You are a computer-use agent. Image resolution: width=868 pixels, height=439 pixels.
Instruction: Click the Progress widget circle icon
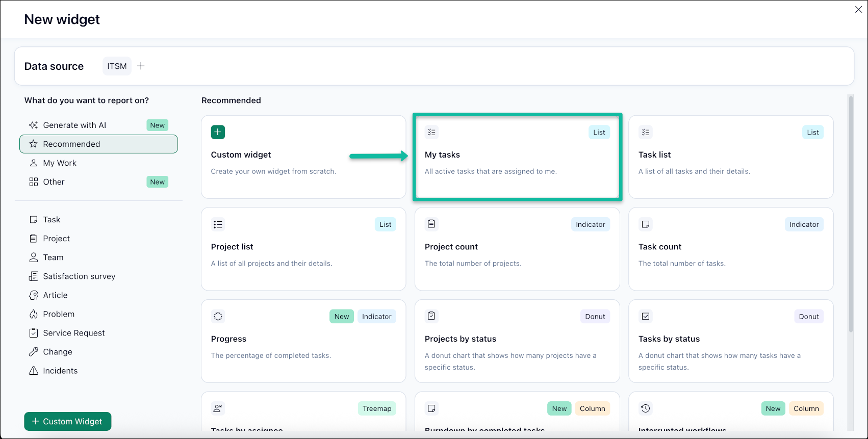(x=218, y=316)
